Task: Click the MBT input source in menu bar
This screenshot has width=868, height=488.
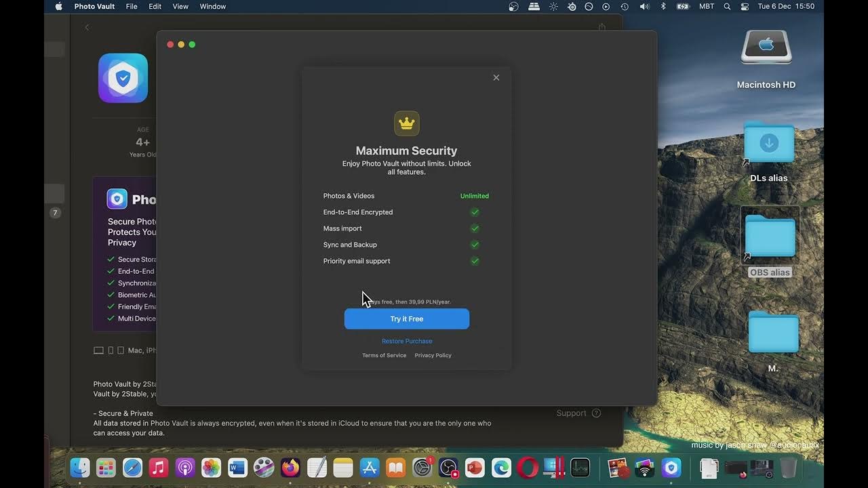Action: coord(707,6)
